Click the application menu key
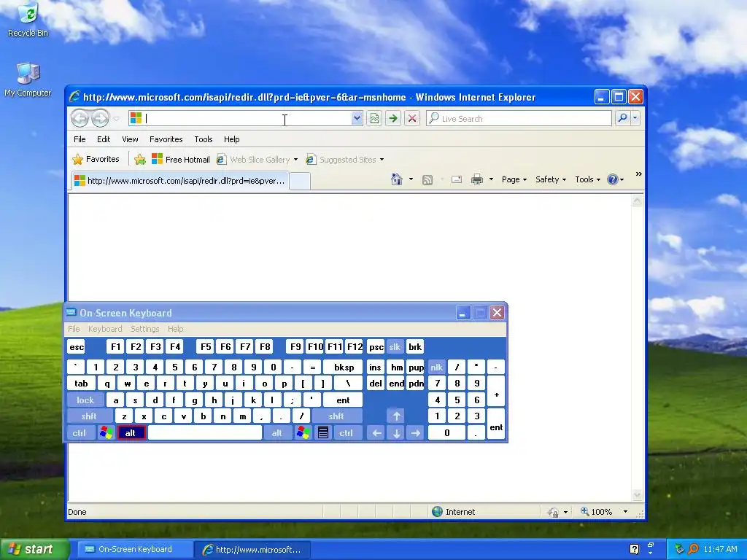 [323, 433]
